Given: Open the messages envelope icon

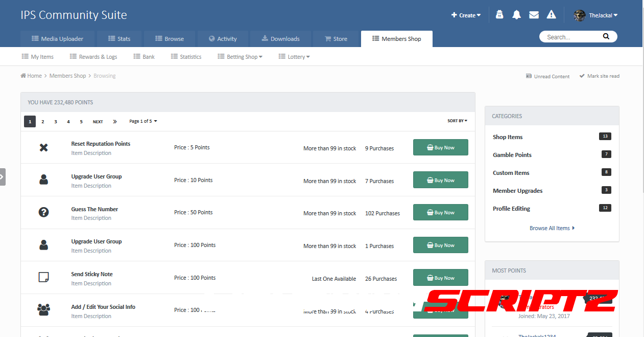Looking at the screenshot, I should (534, 15).
